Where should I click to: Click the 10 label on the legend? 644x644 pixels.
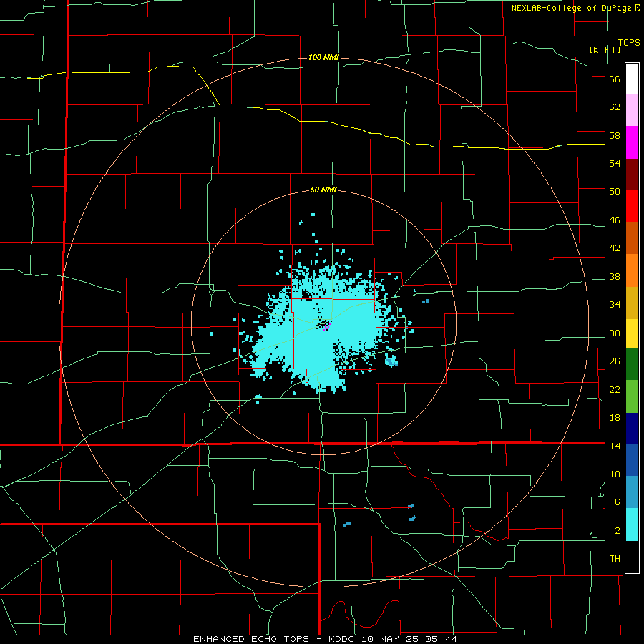click(x=615, y=474)
